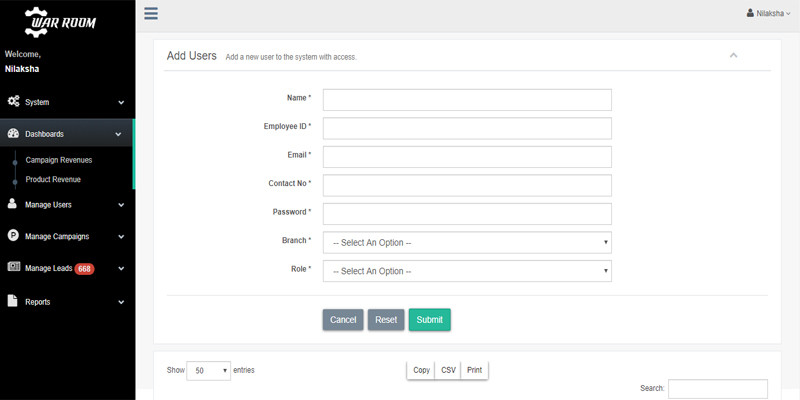Focus the Password input field
The width and height of the screenshot is (800, 400).
coord(467,214)
